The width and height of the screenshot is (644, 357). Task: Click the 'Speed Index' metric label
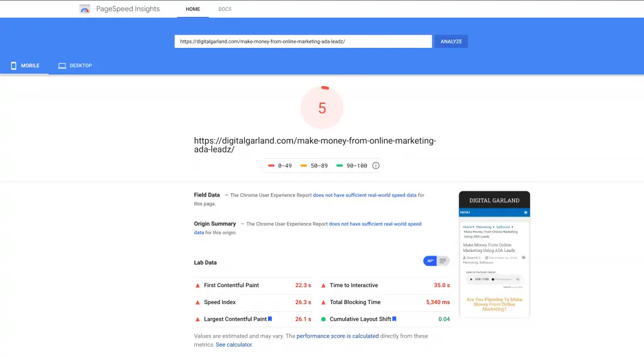219,302
